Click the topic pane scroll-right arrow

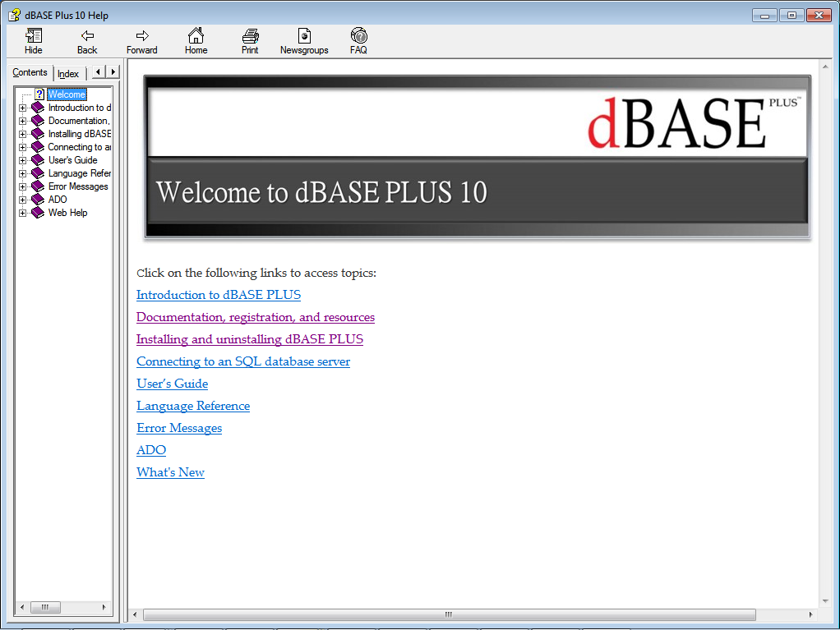coord(810,614)
